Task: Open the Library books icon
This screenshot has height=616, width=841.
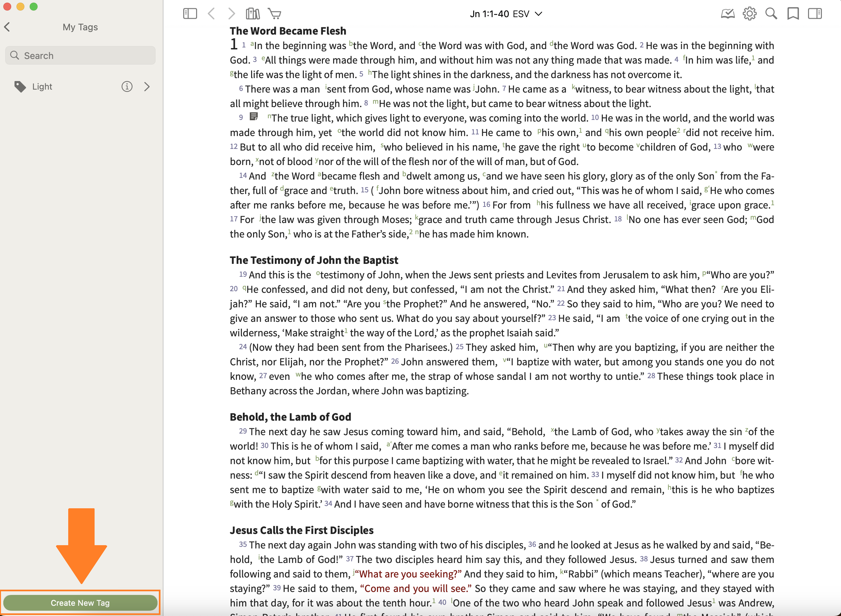Action: point(253,14)
